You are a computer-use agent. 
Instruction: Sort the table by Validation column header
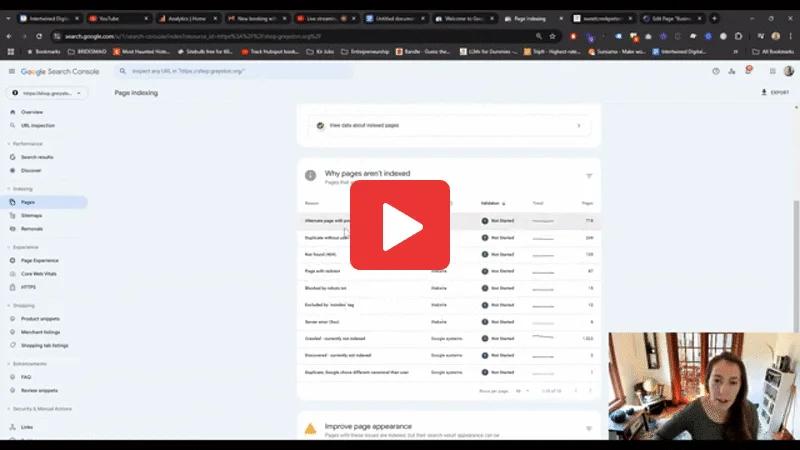tap(493, 203)
